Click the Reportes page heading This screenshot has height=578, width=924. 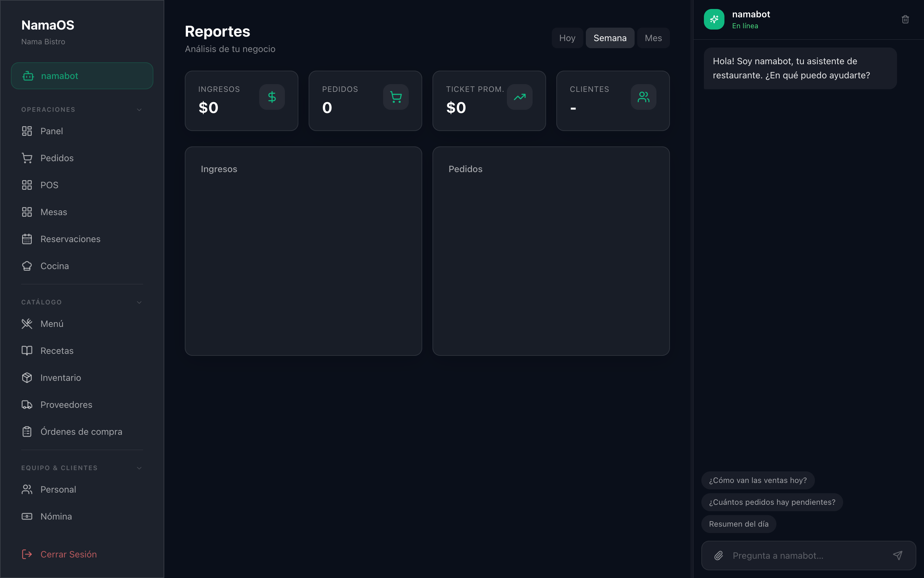pyautogui.click(x=217, y=31)
